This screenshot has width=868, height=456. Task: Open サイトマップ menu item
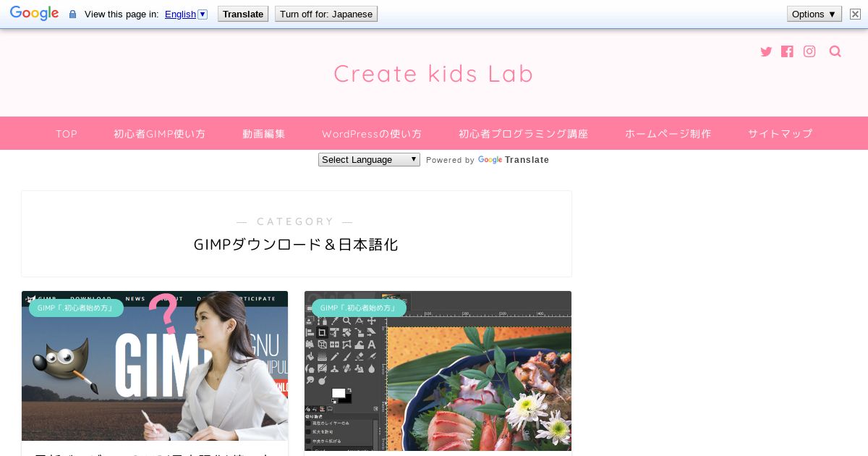(780, 134)
